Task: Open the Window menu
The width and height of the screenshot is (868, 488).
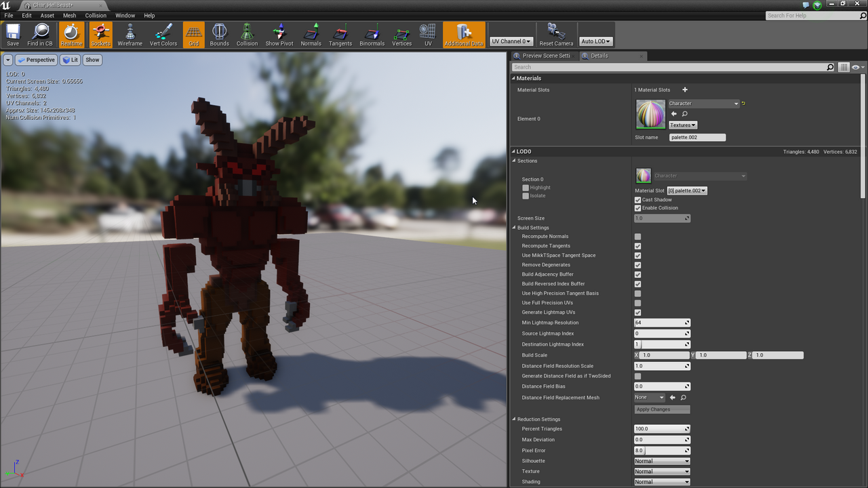Action: tap(125, 16)
